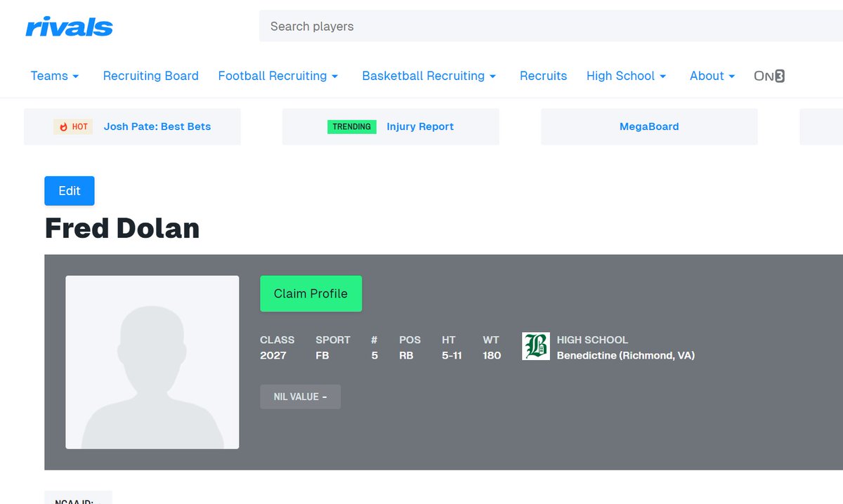Open the Teams dropdown
This screenshot has width=843, height=504.
pos(55,76)
